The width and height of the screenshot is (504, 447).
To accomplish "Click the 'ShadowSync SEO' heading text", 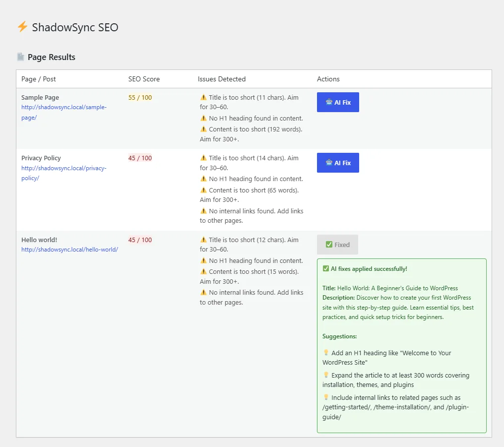I will (75, 27).
